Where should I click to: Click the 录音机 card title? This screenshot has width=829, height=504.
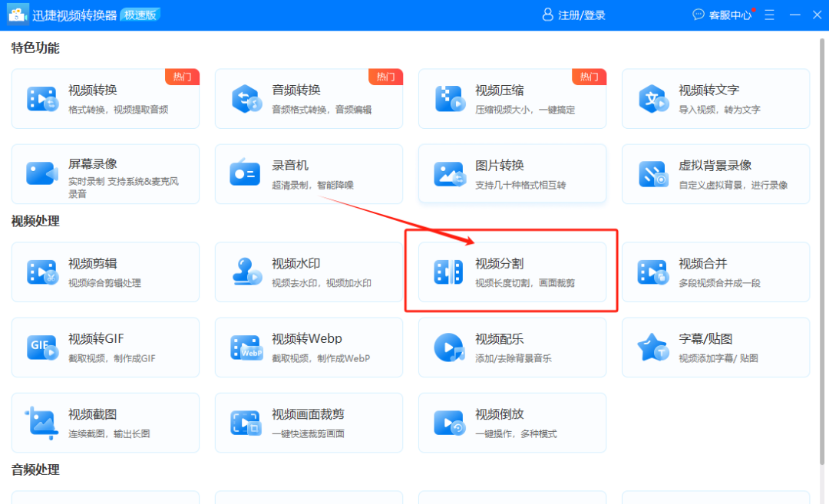pos(289,166)
